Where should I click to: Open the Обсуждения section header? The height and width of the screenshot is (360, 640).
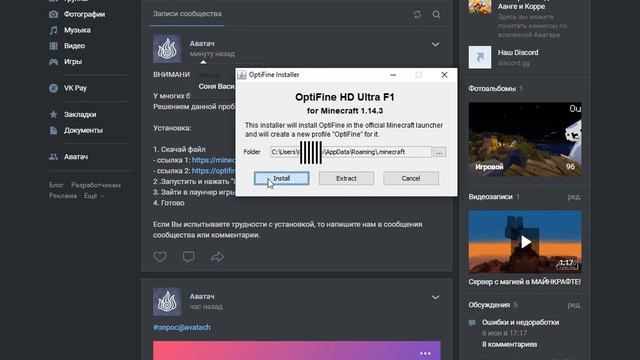489,305
